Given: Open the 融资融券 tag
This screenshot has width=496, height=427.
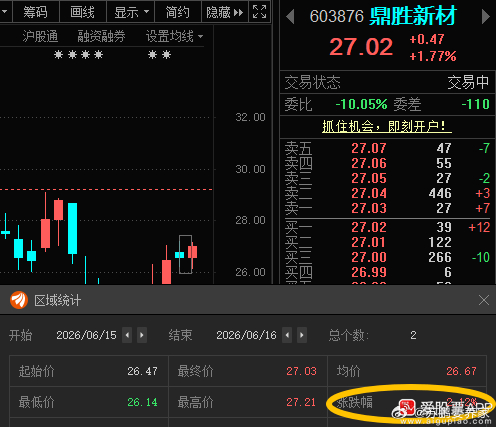Looking at the screenshot, I should point(101,36).
